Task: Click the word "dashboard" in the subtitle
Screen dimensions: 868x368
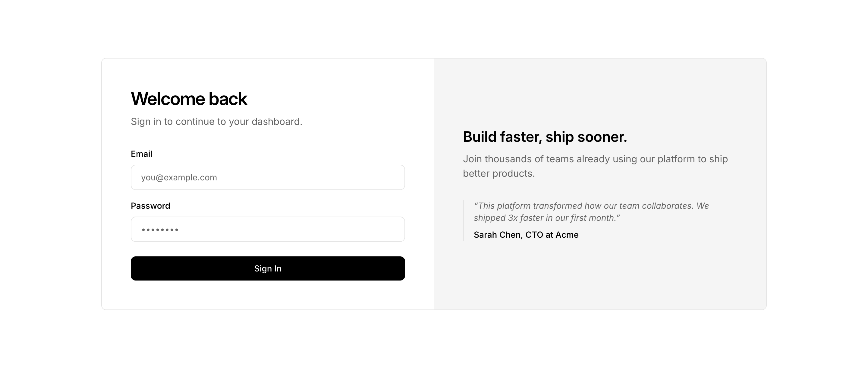Action: [276, 122]
